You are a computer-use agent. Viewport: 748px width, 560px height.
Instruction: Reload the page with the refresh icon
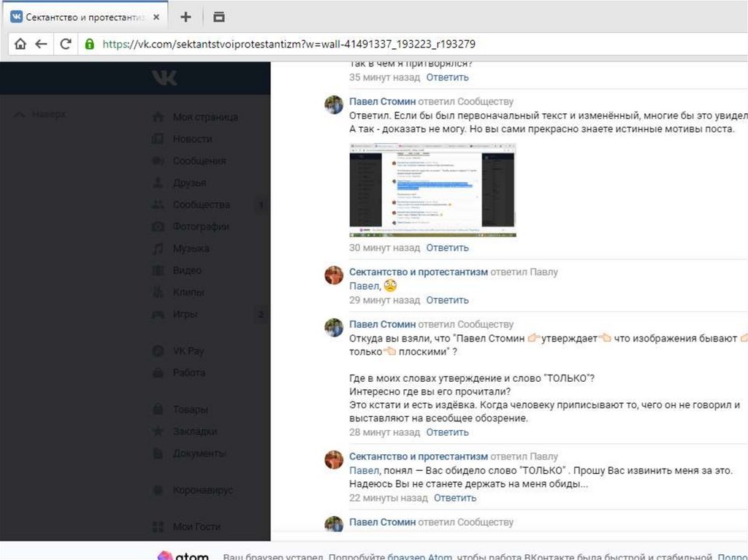[x=65, y=44]
